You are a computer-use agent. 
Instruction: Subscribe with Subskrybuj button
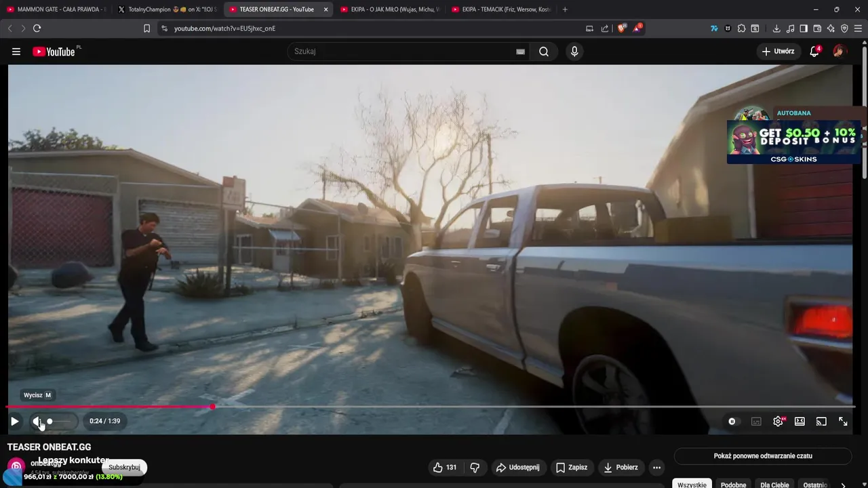click(124, 467)
